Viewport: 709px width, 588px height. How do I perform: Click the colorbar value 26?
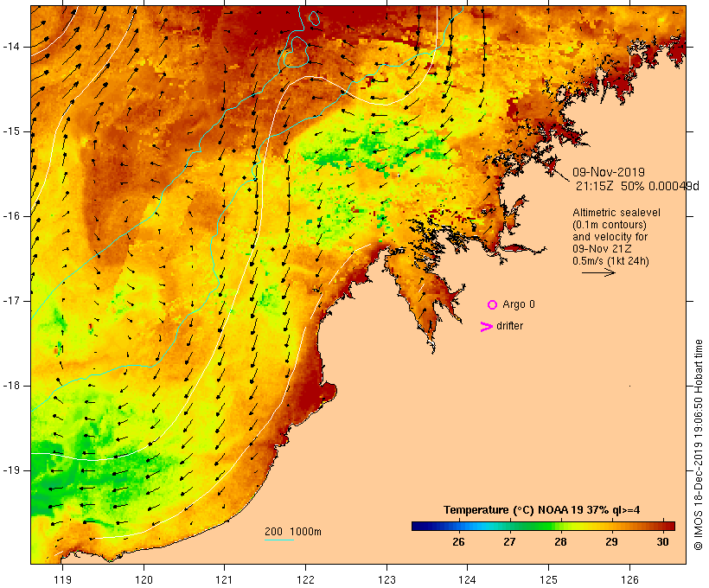click(458, 542)
